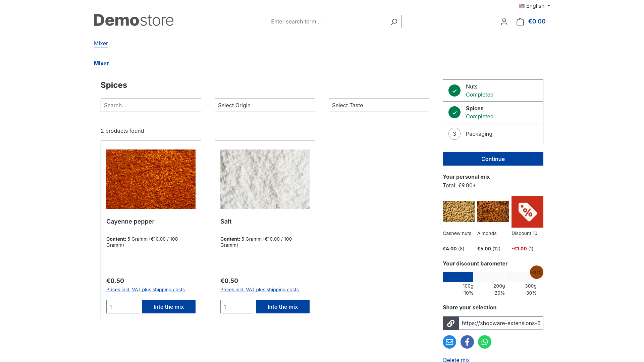Click the Cashew nuts label

457,233
